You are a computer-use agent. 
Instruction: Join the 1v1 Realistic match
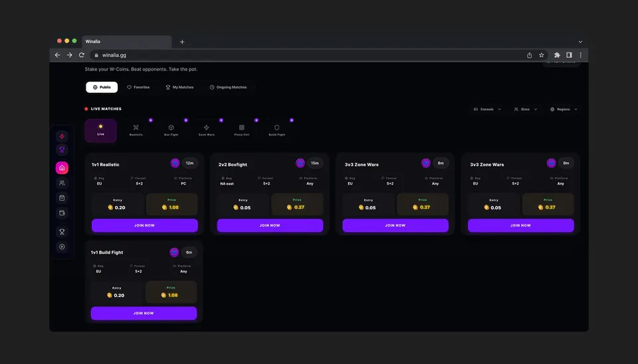pyautogui.click(x=144, y=225)
